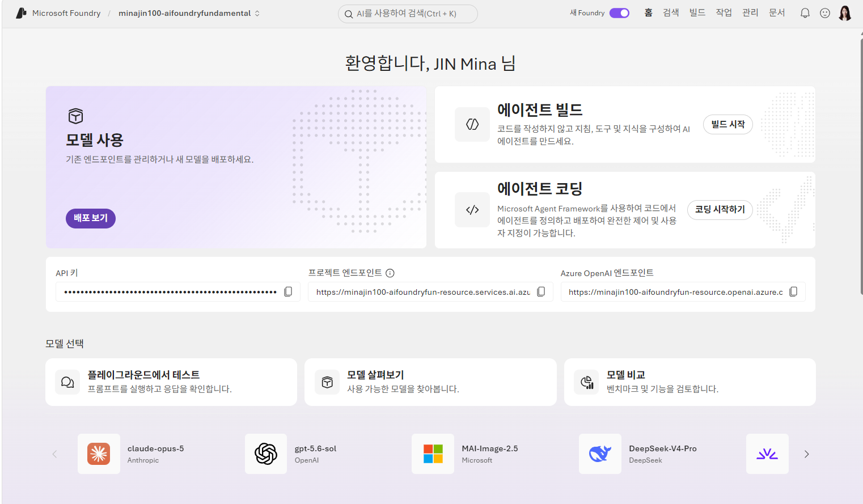Click the 모델 살펴보기 cube icon
Screen dimensions: 863x504
coord(327,382)
